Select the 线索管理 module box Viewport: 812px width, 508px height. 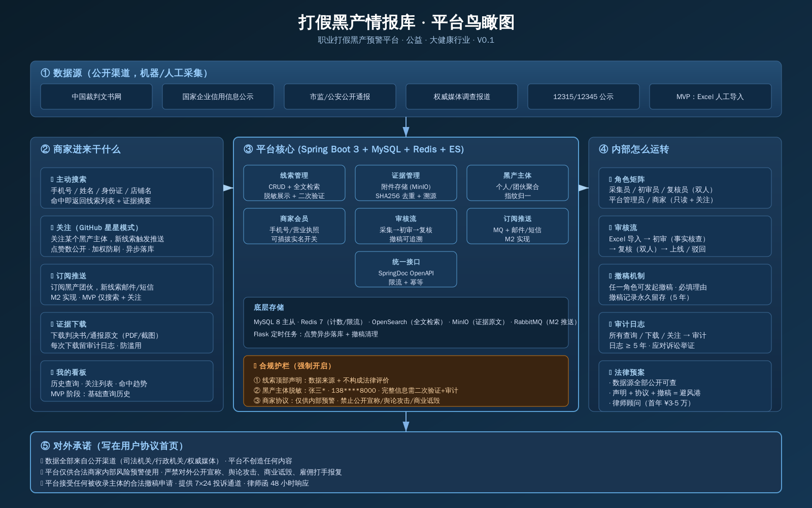(294, 183)
